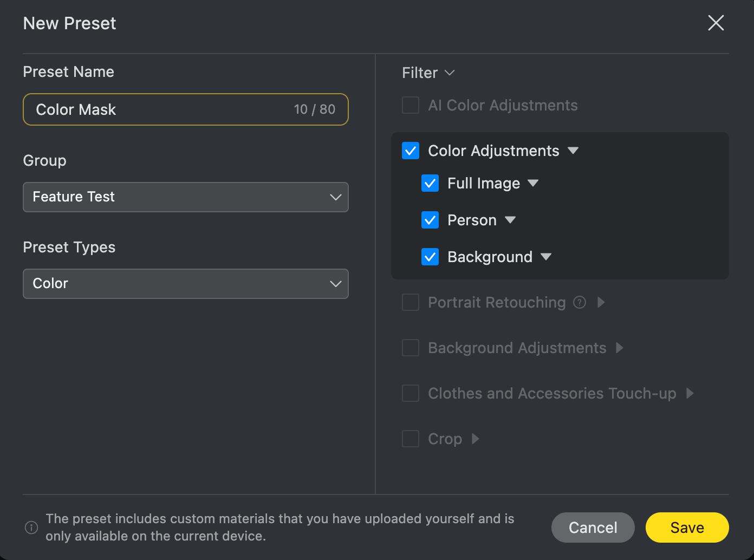The image size is (754, 560).
Task: Toggle the Background checkbox off
Action: click(x=430, y=257)
